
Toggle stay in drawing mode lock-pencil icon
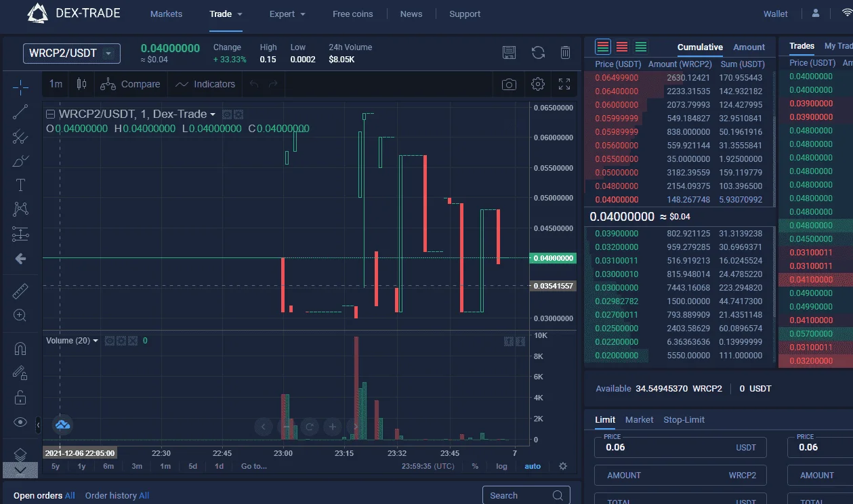pyautogui.click(x=20, y=373)
